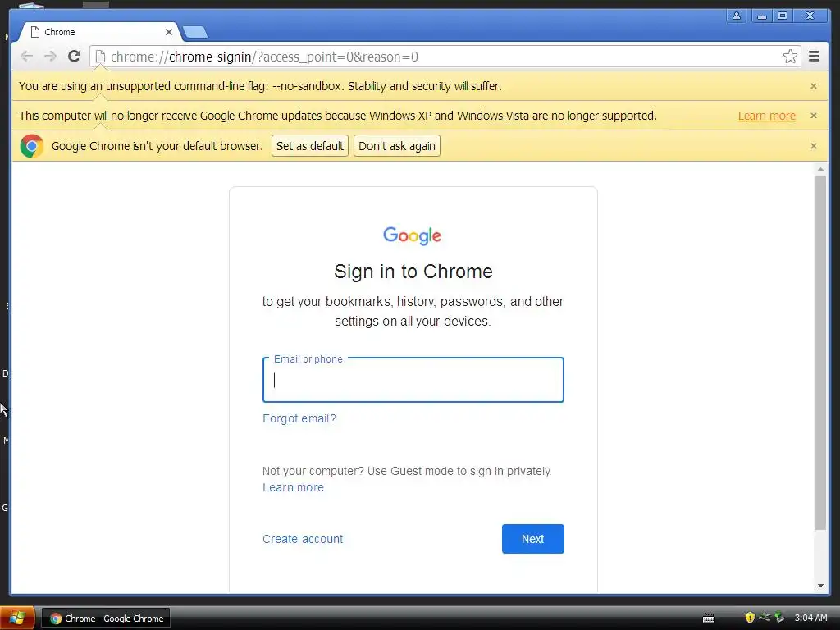Click the Create account link
Viewport: 840px width, 630px height.
coord(303,539)
